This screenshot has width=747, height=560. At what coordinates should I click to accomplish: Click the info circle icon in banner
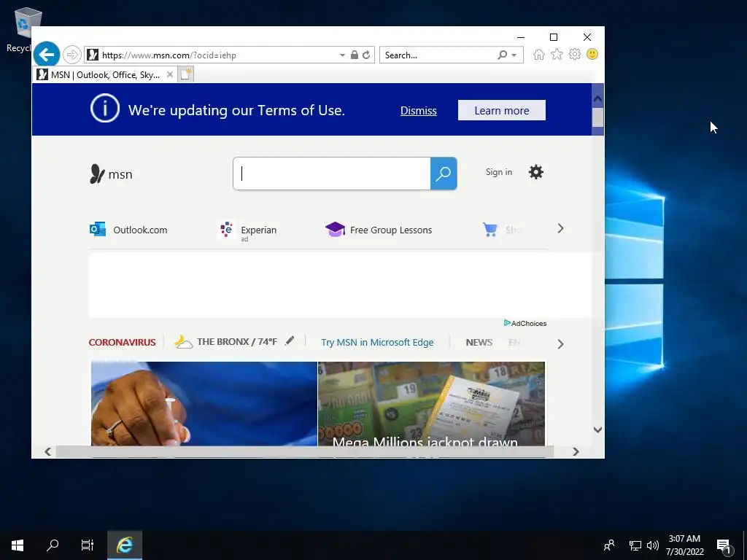pyautogui.click(x=105, y=109)
